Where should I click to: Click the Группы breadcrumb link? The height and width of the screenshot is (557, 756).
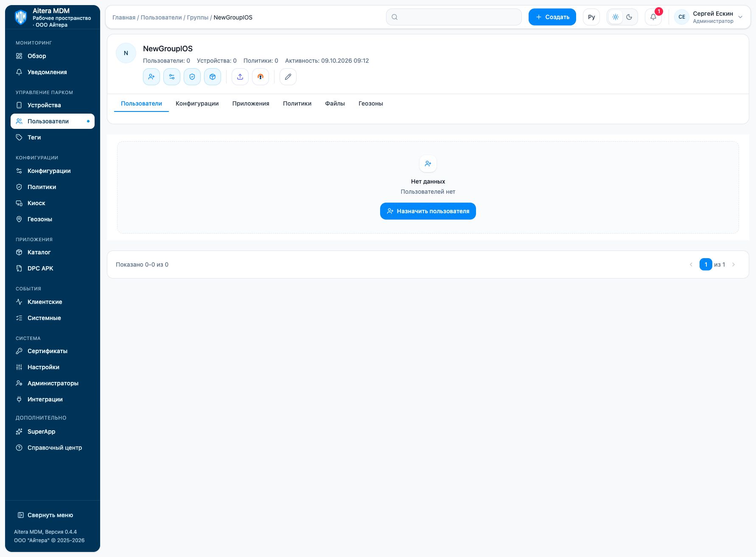click(198, 17)
